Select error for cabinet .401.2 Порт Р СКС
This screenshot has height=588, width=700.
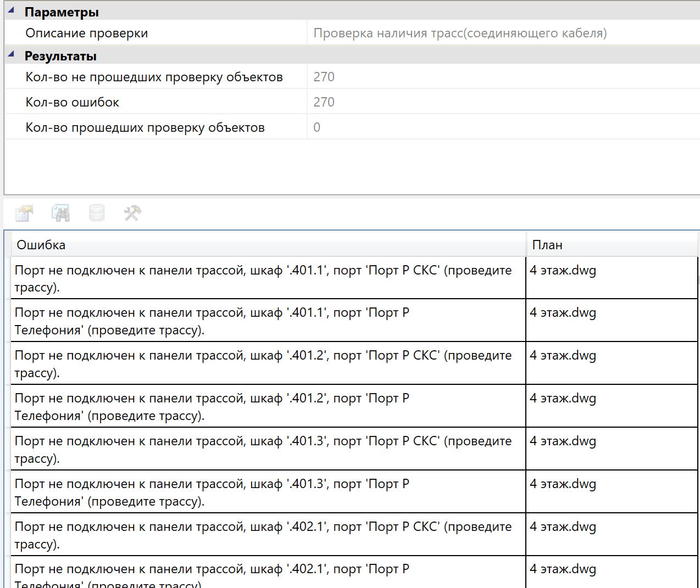tap(264, 364)
